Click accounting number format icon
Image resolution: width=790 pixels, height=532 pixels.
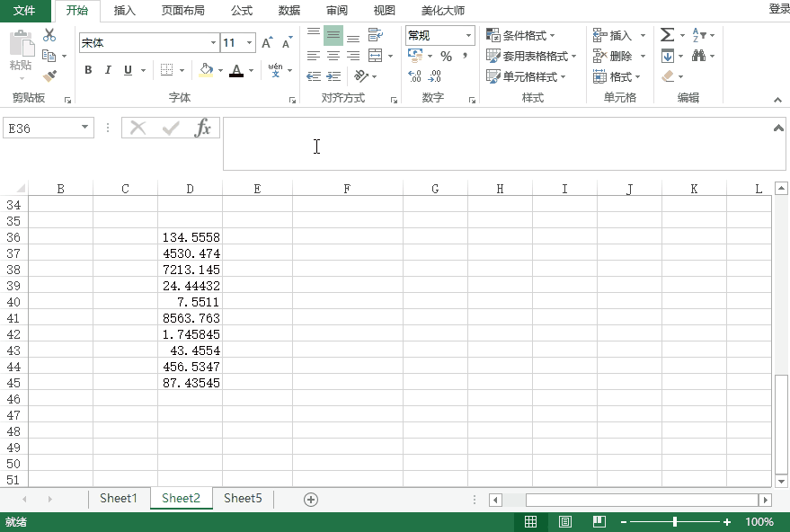pos(415,56)
